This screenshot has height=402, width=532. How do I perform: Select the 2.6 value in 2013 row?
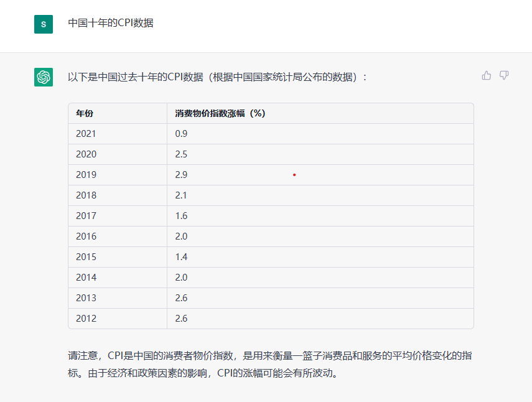click(320, 298)
